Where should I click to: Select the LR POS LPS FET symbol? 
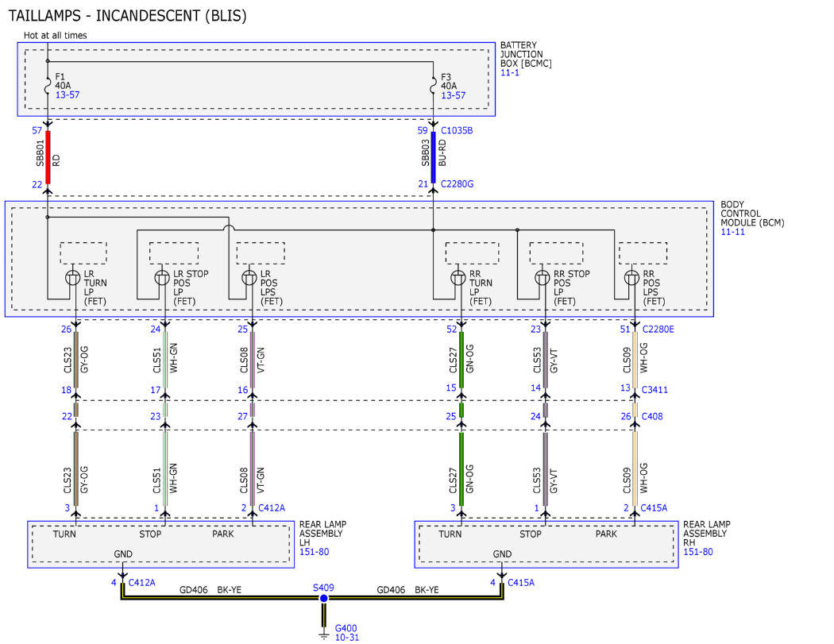click(x=249, y=278)
